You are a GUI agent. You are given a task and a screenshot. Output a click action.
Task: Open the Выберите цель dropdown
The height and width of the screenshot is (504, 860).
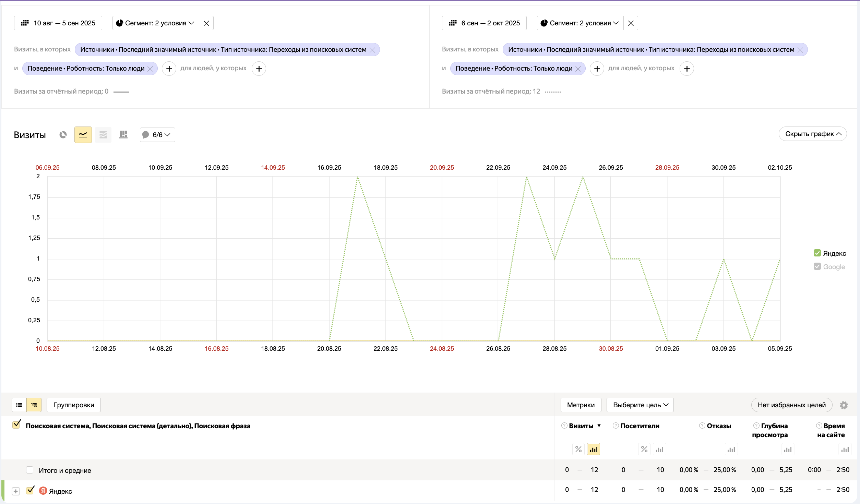click(x=640, y=405)
